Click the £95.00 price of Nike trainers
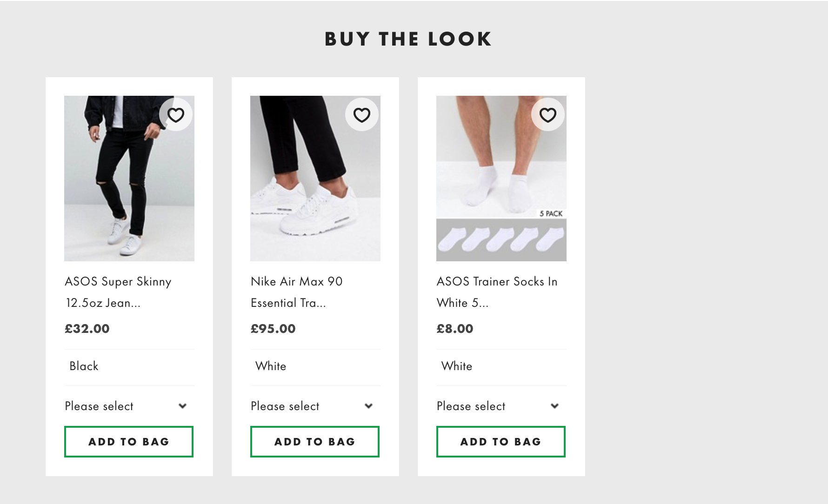 [273, 329]
